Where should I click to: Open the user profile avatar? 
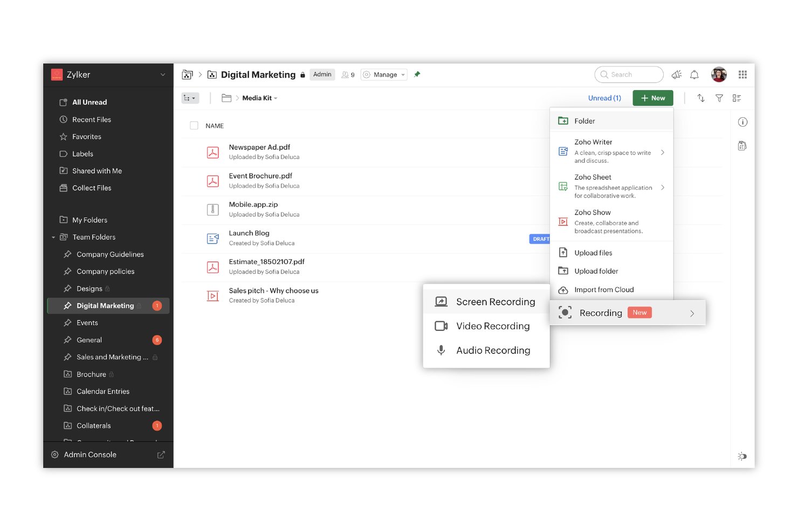719,74
